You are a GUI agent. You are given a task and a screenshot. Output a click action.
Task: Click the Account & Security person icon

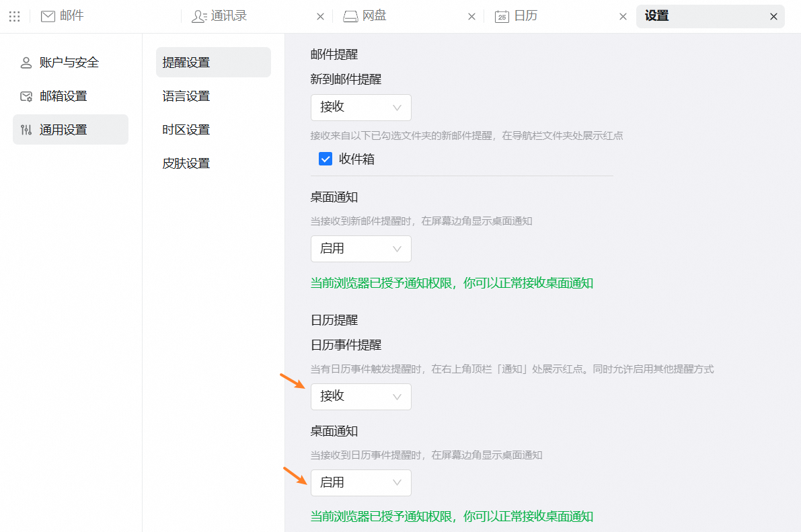[26, 63]
